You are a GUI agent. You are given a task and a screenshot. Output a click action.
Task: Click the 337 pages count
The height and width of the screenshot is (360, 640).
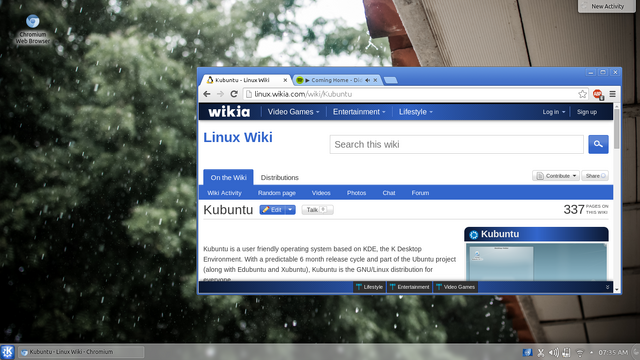coord(573,209)
